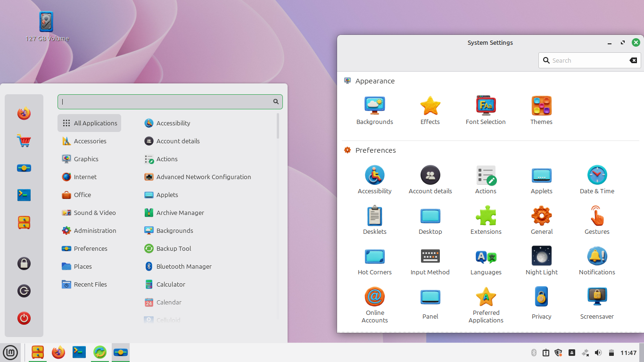
Task: Open the volume control in system tray
Action: (598, 353)
